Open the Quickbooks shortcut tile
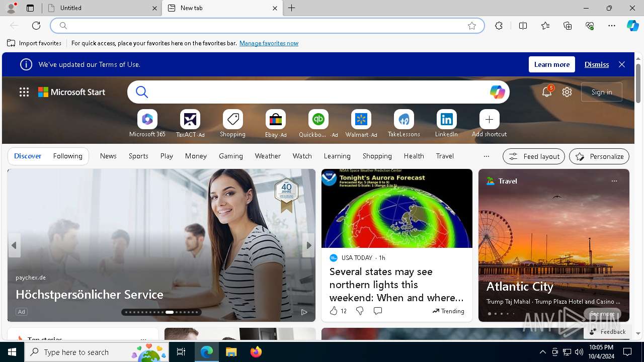Viewport: 644px width, 362px height. click(318, 120)
